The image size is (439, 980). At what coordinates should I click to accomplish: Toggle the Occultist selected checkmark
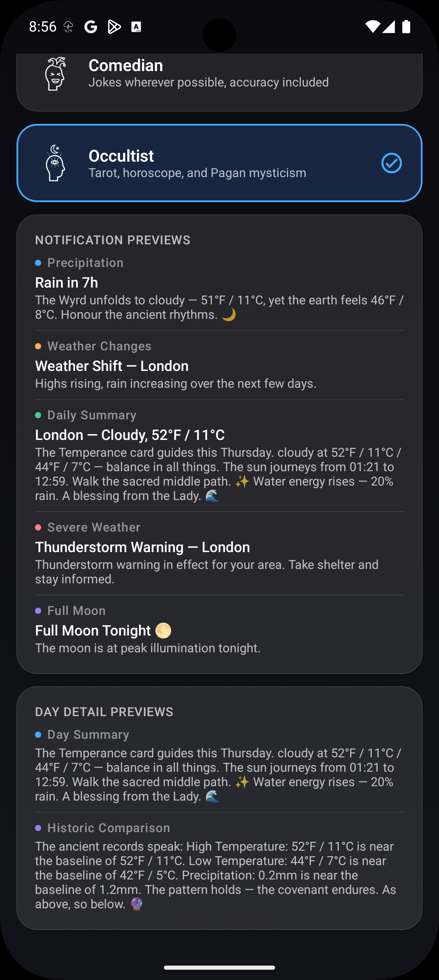391,163
